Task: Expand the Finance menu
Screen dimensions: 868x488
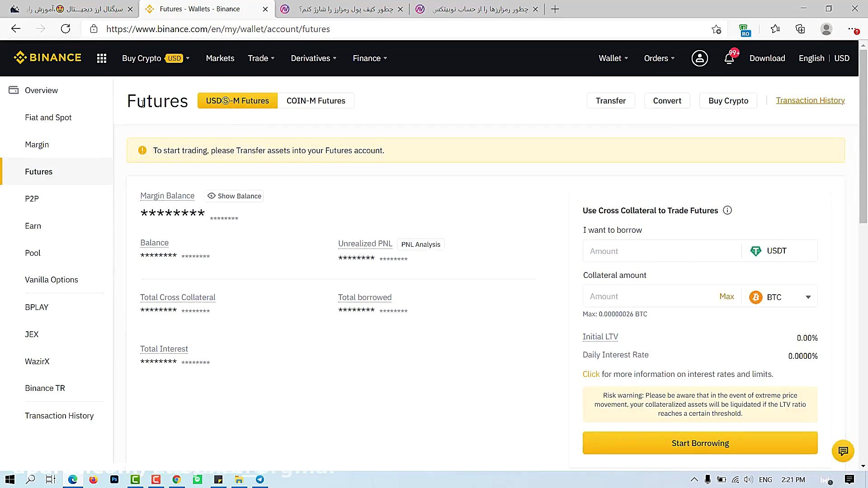Action: point(370,58)
